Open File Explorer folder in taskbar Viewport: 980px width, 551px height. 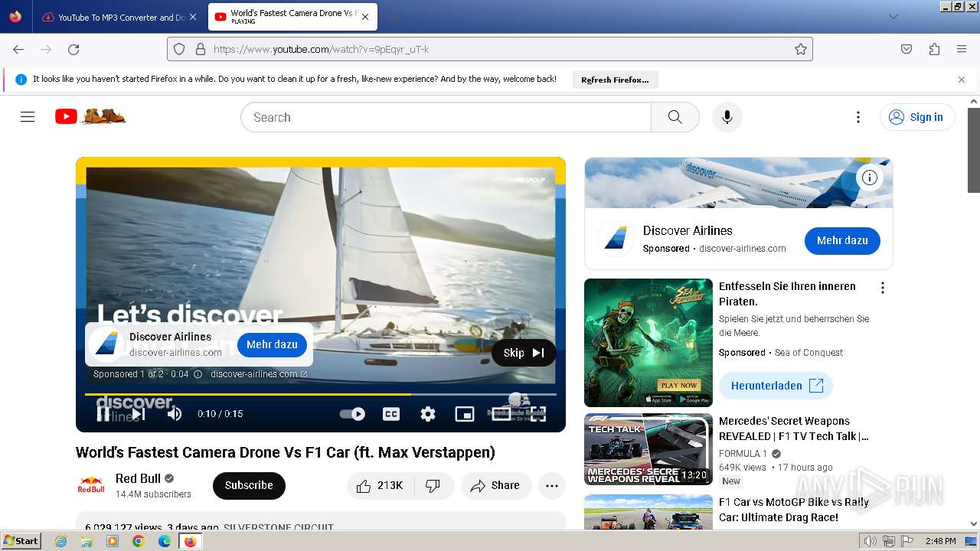[87, 541]
